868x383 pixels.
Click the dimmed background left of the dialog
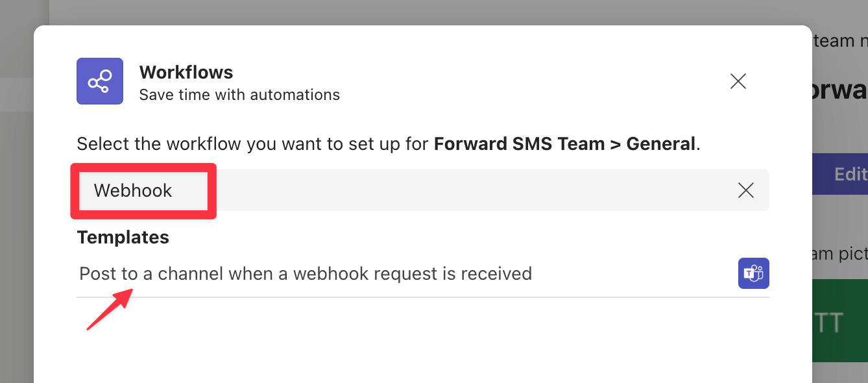tap(16, 227)
